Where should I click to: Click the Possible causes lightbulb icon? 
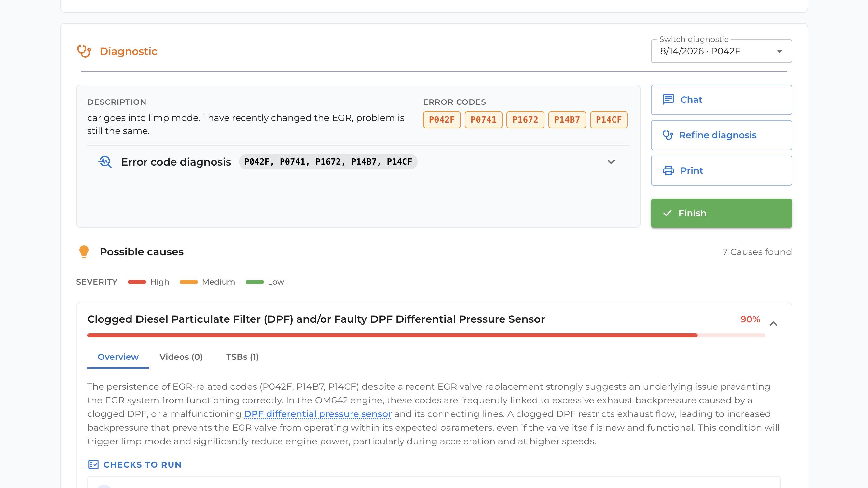[x=84, y=251]
